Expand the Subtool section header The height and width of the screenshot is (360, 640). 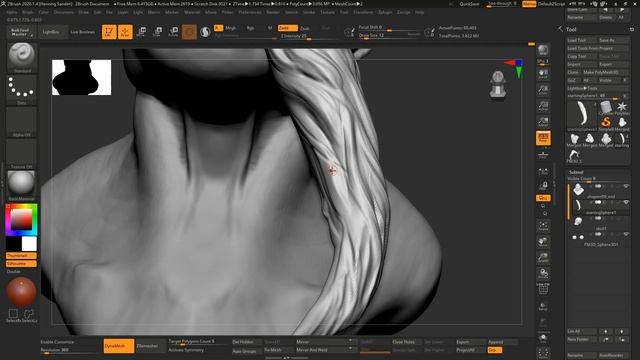click(576, 172)
